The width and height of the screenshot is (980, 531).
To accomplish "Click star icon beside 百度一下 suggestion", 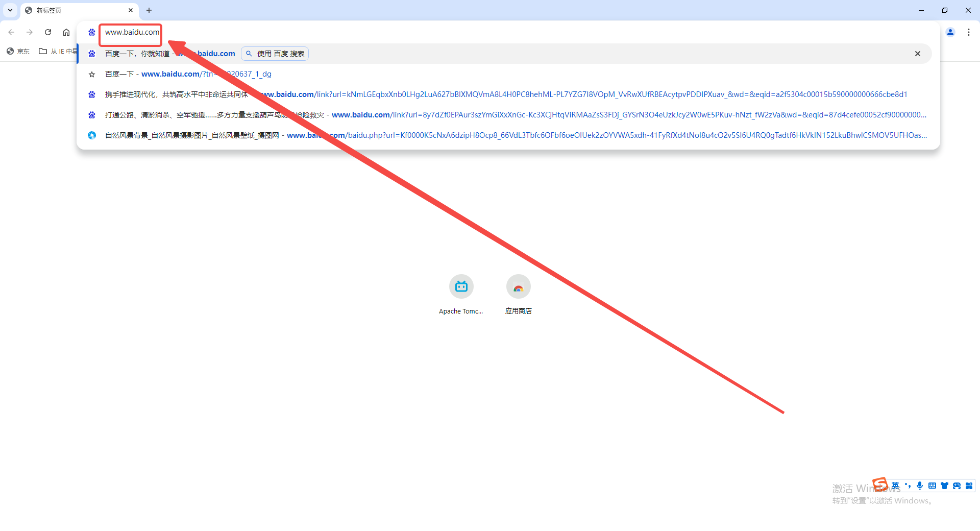I will pyautogui.click(x=92, y=74).
